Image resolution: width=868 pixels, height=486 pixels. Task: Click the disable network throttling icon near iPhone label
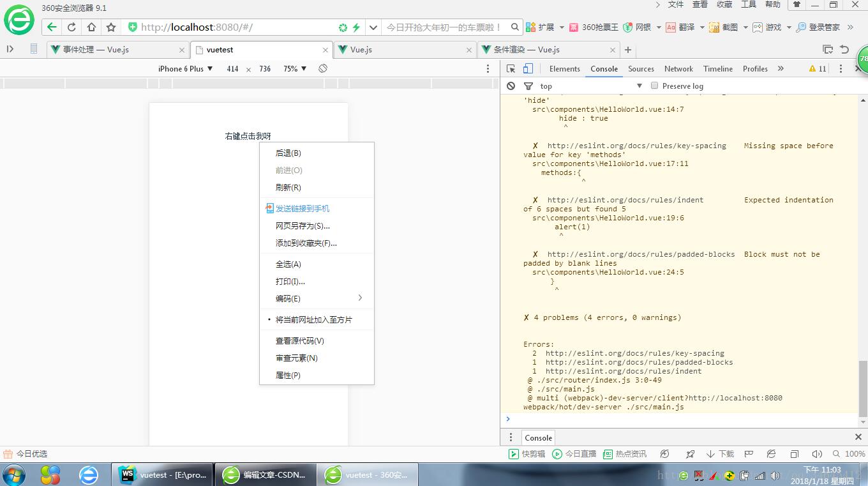pos(323,68)
